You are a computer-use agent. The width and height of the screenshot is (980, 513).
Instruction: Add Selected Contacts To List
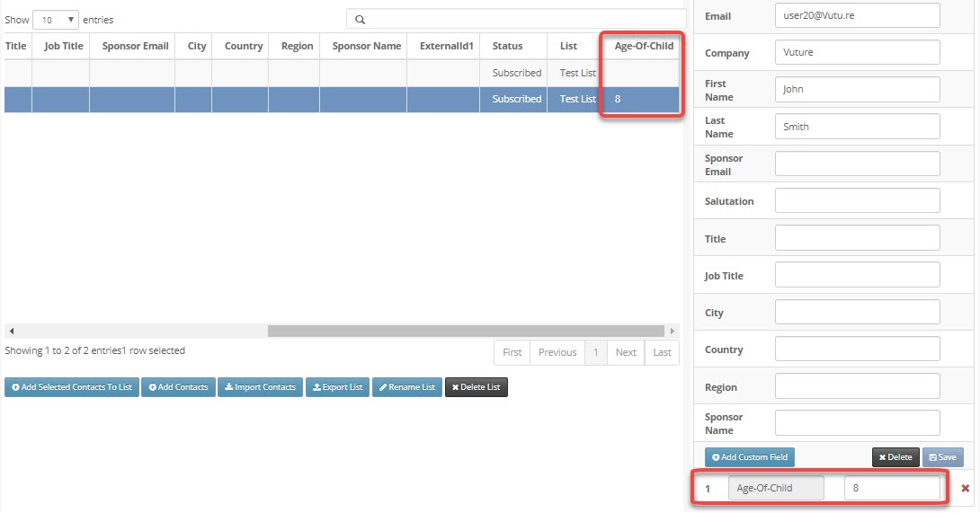[72, 387]
